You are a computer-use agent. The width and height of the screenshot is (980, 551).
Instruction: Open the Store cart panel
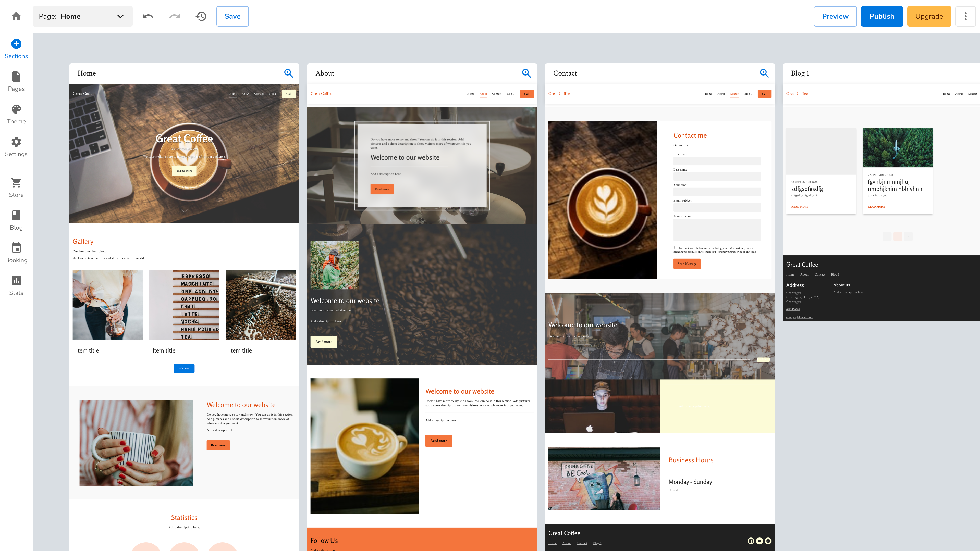click(16, 188)
